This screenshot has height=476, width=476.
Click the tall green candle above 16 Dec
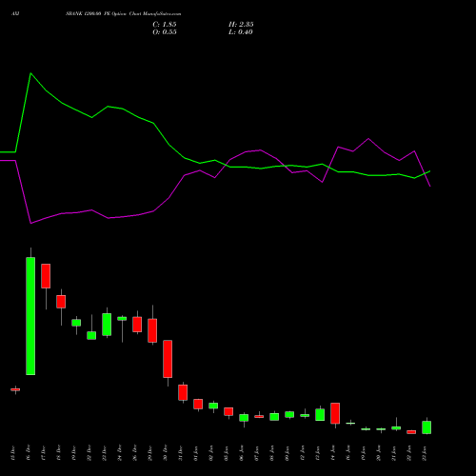(x=30, y=316)
